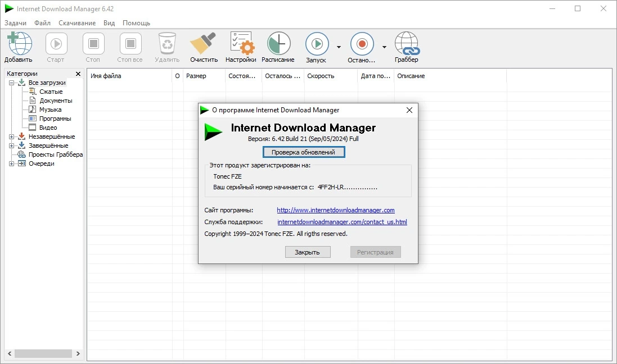The height and width of the screenshot is (364, 617).
Task: Click the Запуск queue start icon
Action: tap(317, 44)
